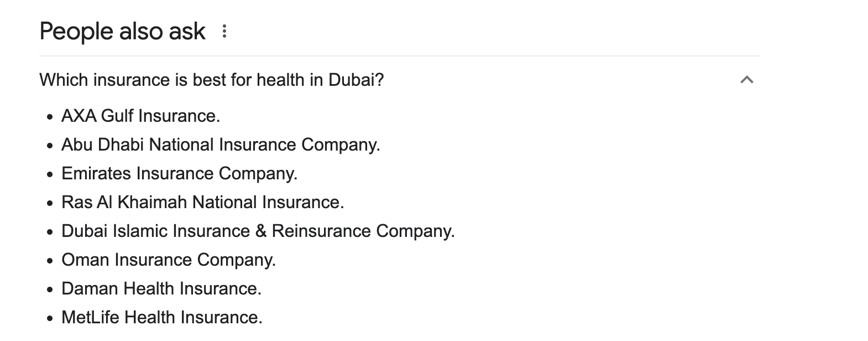The image size is (868, 341).
Task: Click the People also ask heading
Action: click(122, 31)
